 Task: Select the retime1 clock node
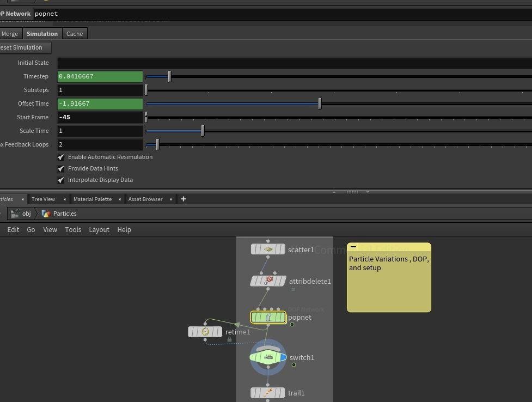(x=205, y=331)
